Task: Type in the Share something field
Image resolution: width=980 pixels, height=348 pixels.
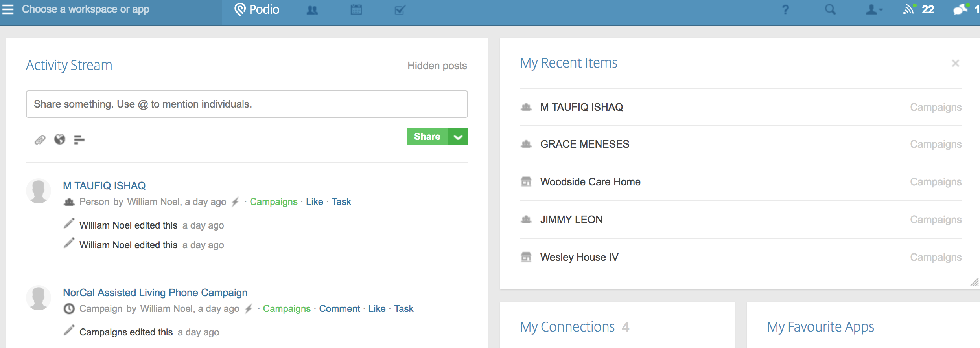Action: [x=247, y=104]
